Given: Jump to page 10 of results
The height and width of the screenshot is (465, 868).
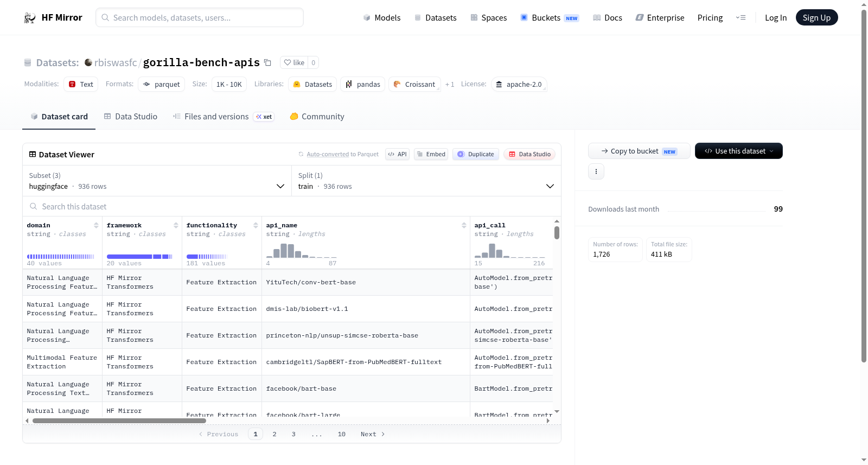Looking at the screenshot, I should pyautogui.click(x=342, y=434).
